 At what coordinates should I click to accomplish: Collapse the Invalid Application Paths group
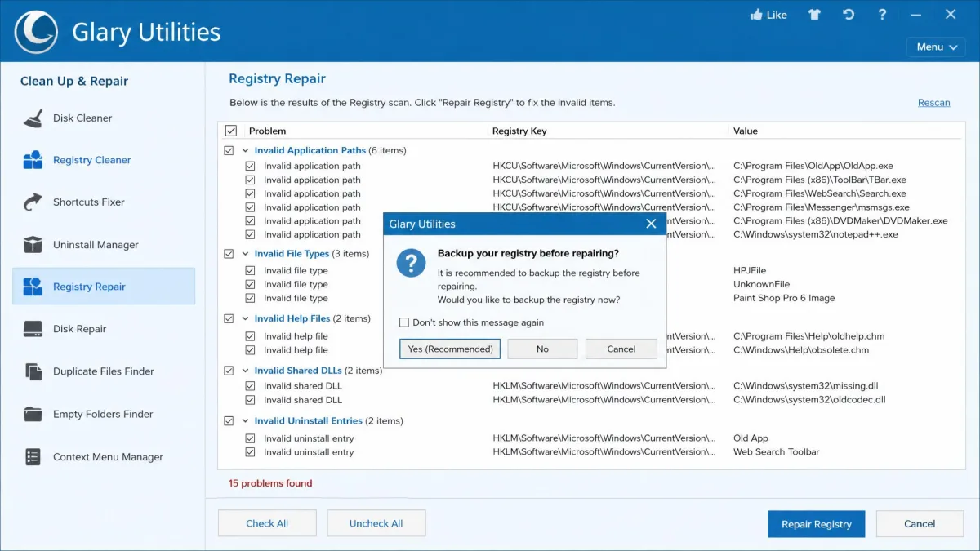(245, 150)
